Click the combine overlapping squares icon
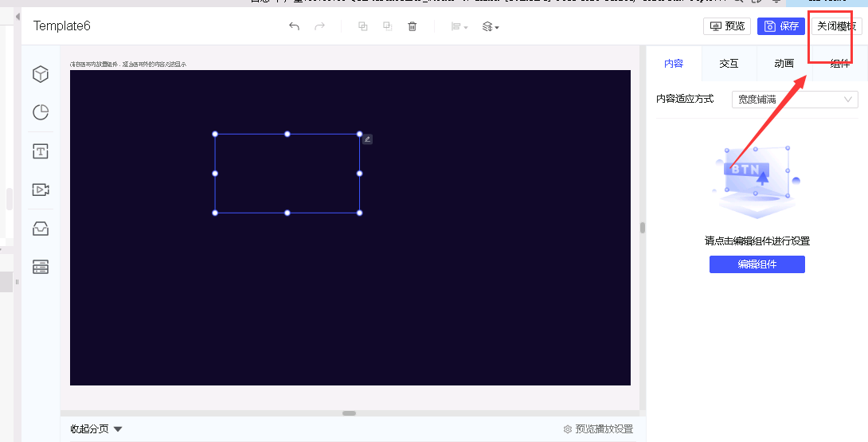This screenshot has height=442, width=868. [x=362, y=26]
